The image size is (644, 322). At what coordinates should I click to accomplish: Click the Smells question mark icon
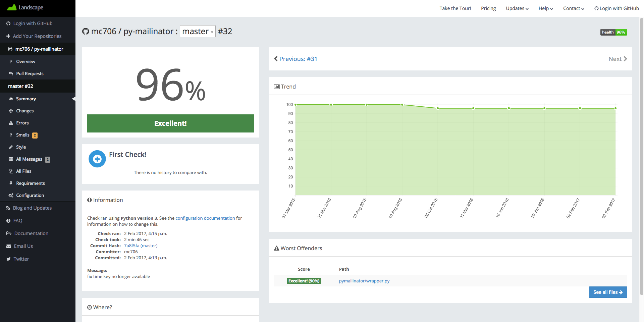click(11, 135)
